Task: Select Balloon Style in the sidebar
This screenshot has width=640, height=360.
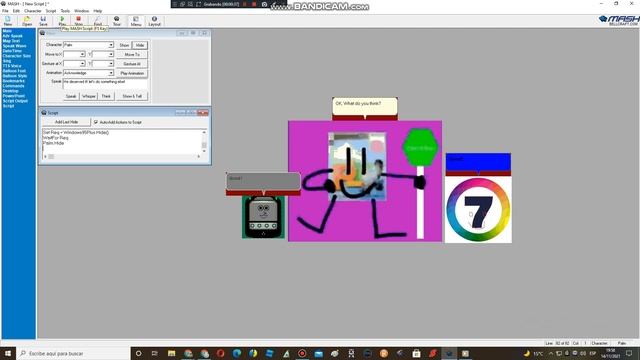Action: (15, 76)
